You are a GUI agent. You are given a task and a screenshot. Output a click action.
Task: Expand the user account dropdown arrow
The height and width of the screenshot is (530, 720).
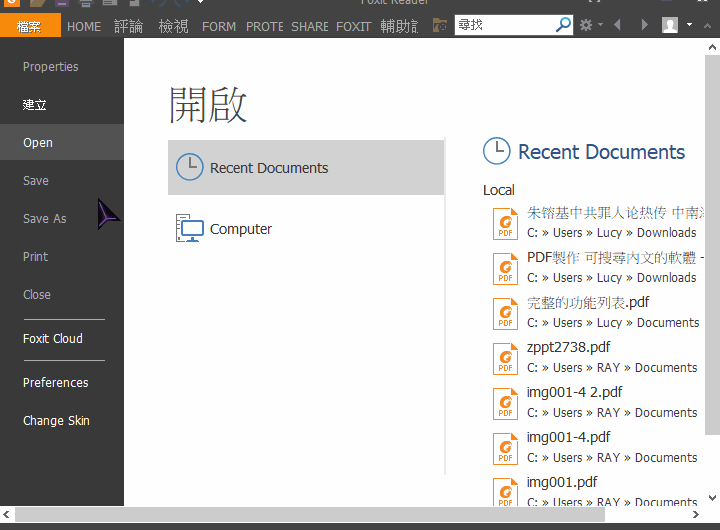tap(689, 24)
